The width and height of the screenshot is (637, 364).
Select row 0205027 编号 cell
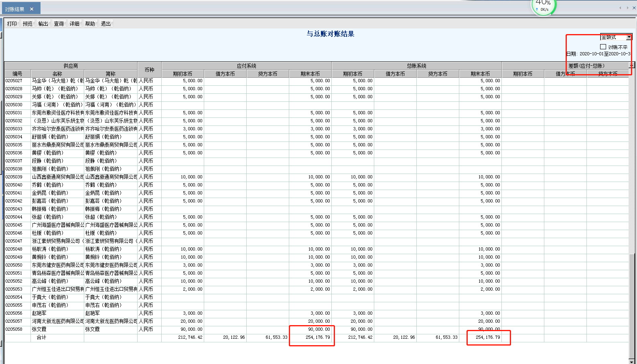coord(17,81)
